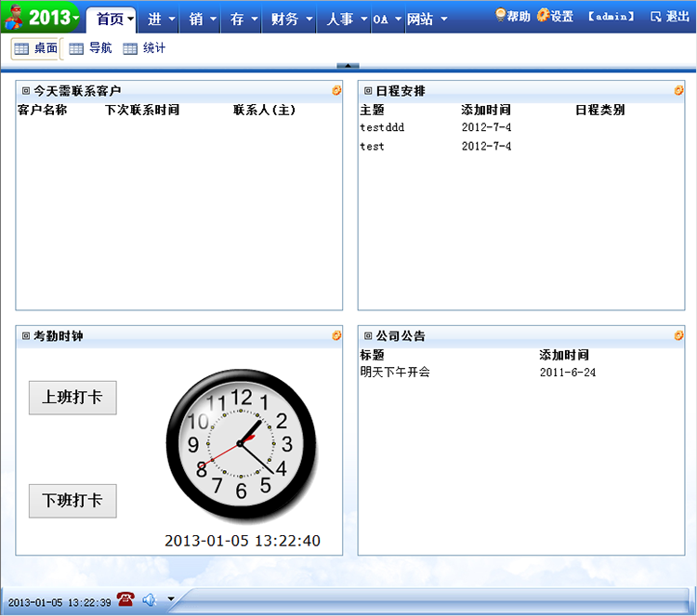
Task: Click the speaker sound icon in status bar
Action: tap(150, 600)
